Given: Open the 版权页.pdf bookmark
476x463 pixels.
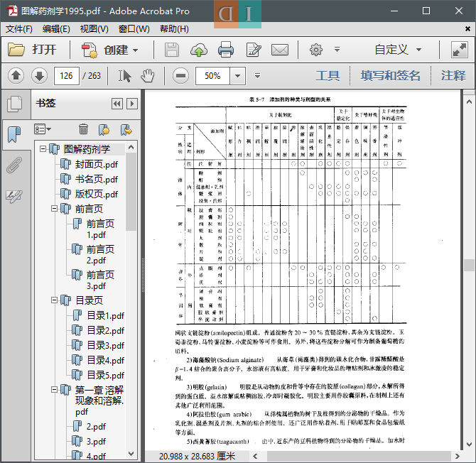Looking at the screenshot, I should point(96,194).
